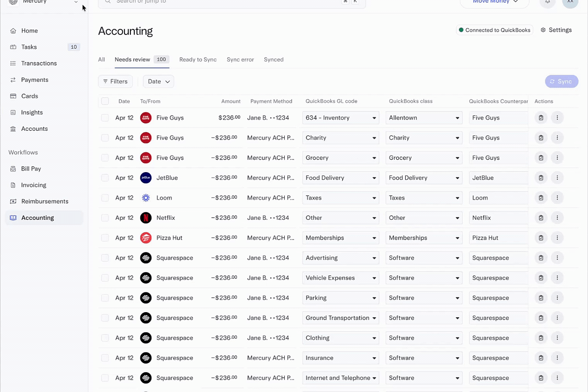The width and height of the screenshot is (588, 392).
Task: Open the Cards icon in sidebar
Action: pyautogui.click(x=13, y=96)
